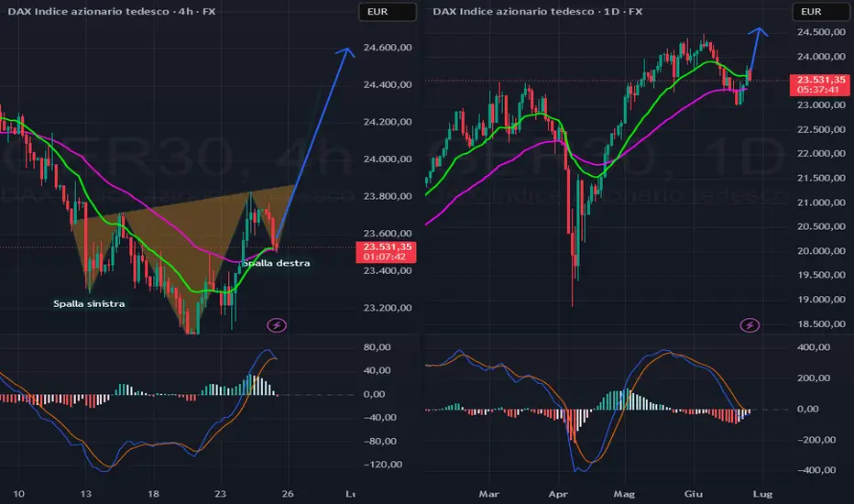Viewport: 854px width, 504px height.
Task: Click Apr on the 1D time axis
Action: click(x=558, y=494)
